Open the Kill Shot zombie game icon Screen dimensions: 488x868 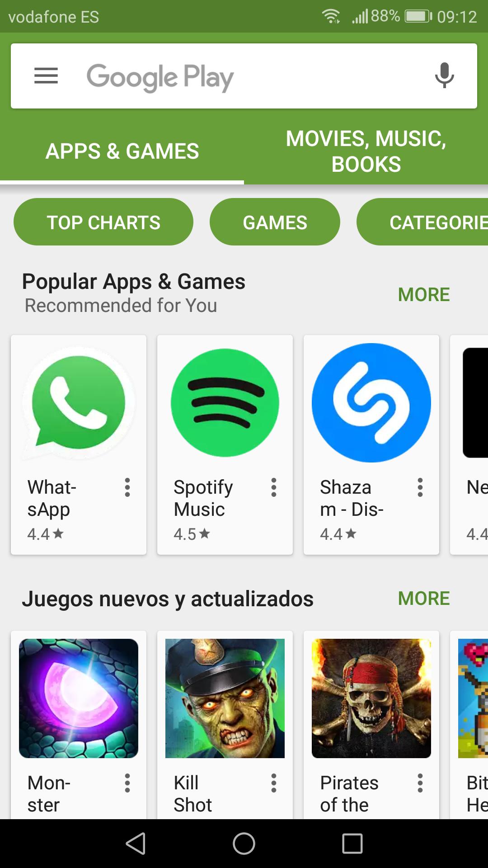click(x=225, y=698)
